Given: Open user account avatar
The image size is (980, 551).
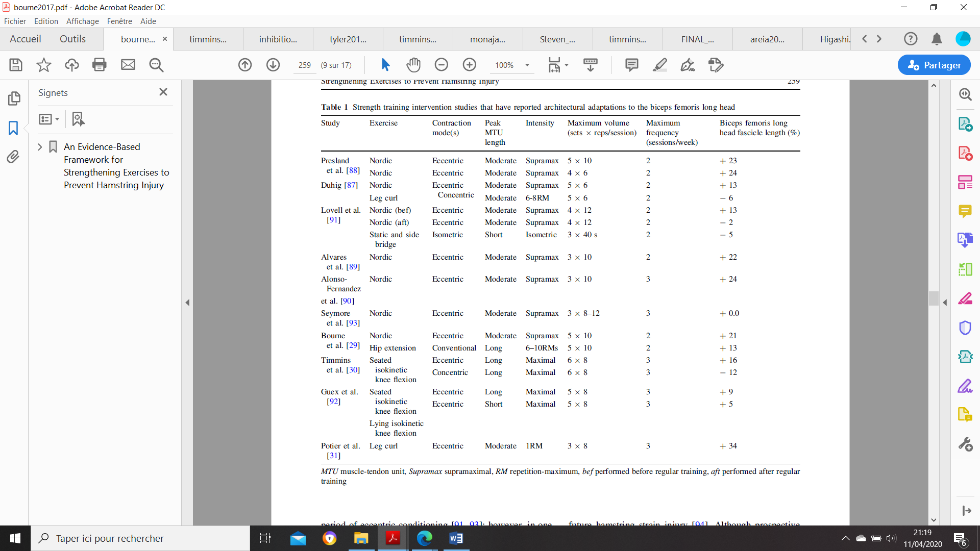Looking at the screenshot, I should (x=963, y=39).
